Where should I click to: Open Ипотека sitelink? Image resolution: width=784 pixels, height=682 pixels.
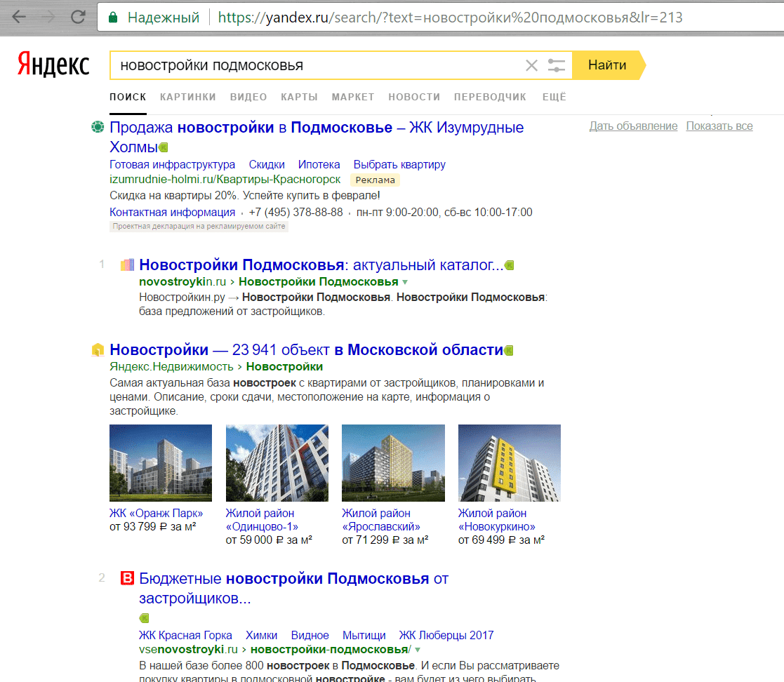coord(319,164)
